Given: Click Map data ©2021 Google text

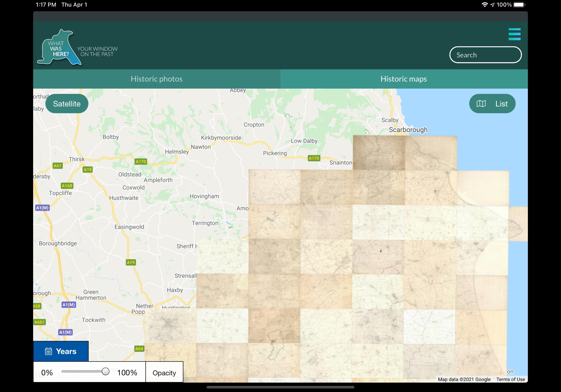Looking at the screenshot, I should point(464,379).
